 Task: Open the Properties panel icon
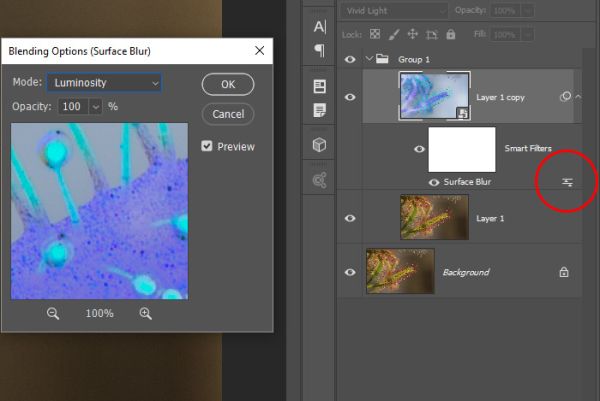(320, 86)
